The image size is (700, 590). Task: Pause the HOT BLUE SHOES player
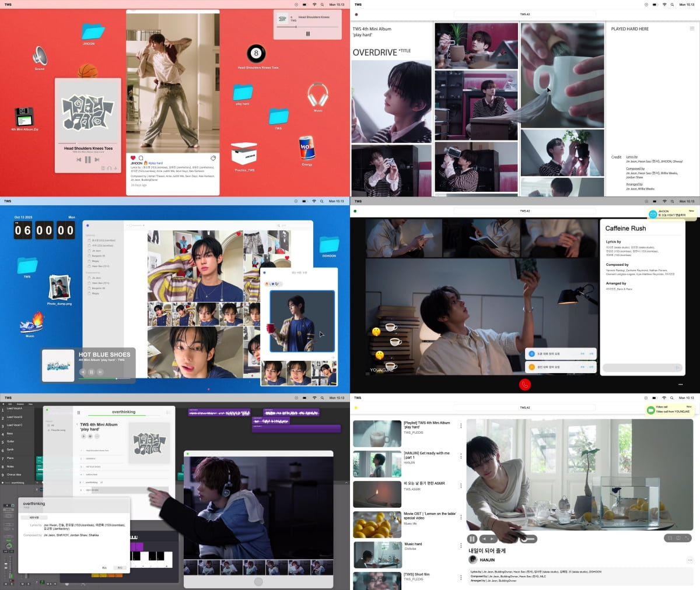click(91, 372)
